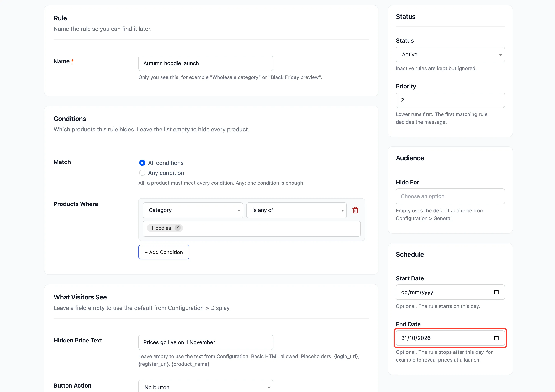
Task: Delete the Category condition with trash icon
Action: (355, 210)
